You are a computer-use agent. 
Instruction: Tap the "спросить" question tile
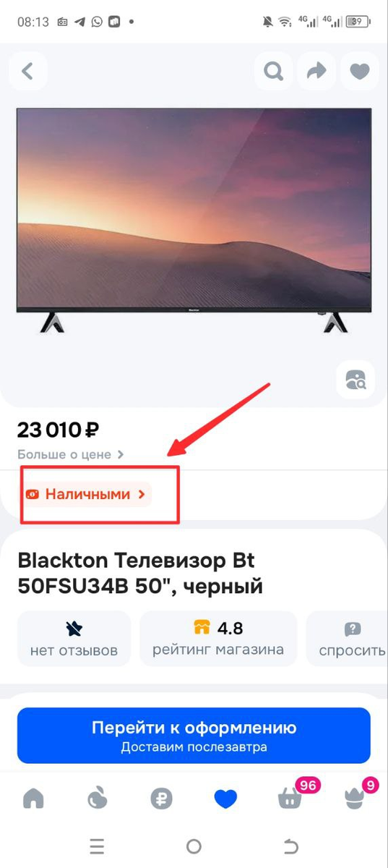pos(348,639)
